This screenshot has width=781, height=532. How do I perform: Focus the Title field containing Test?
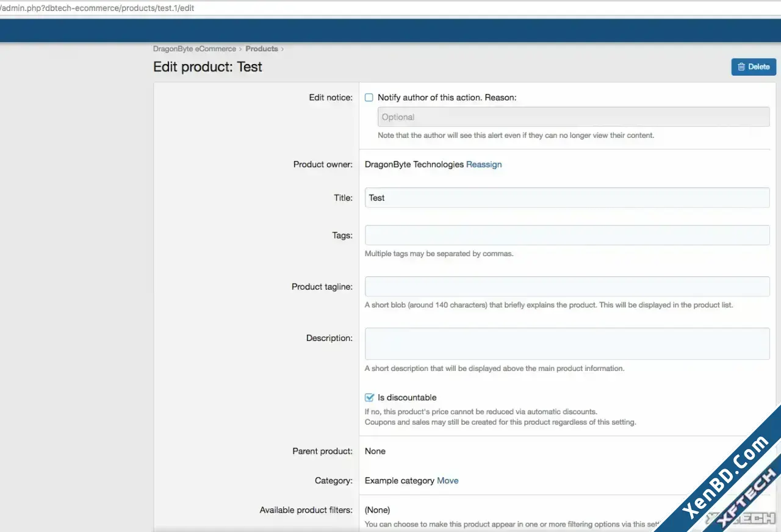pyautogui.click(x=567, y=198)
